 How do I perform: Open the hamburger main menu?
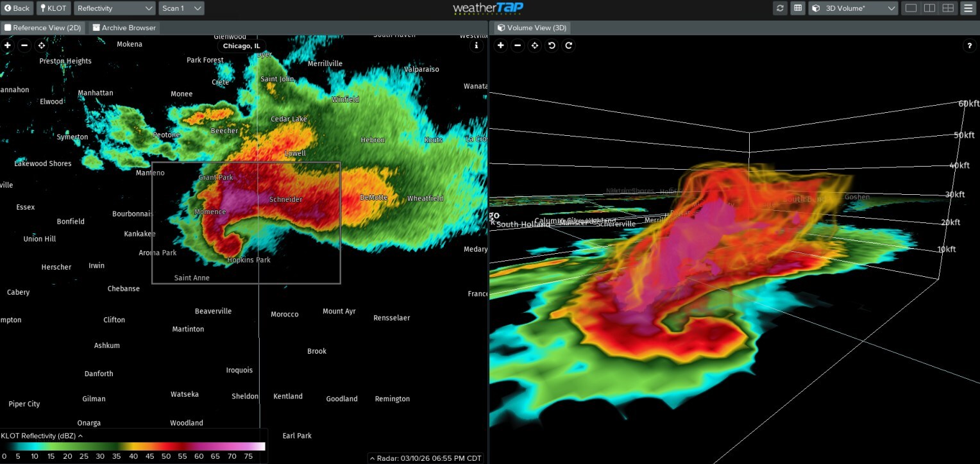click(968, 8)
